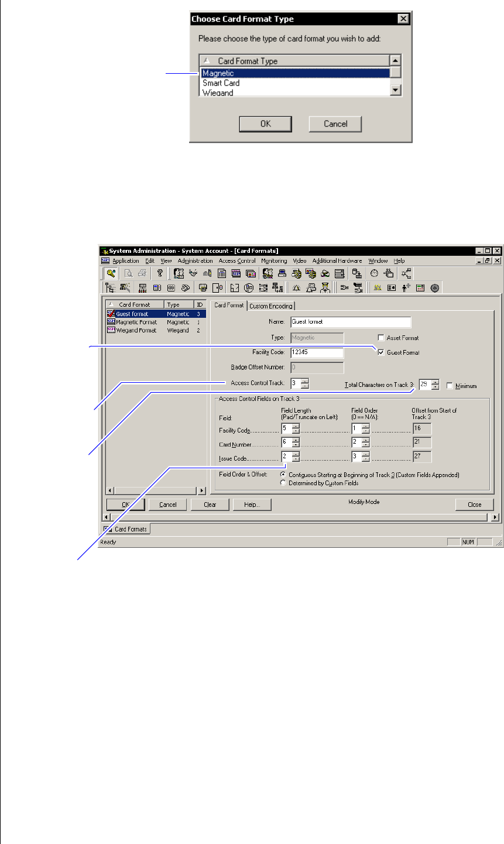Select Magnetic in the card format type list
Screen dimensions: 504x844
tap(294, 73)
